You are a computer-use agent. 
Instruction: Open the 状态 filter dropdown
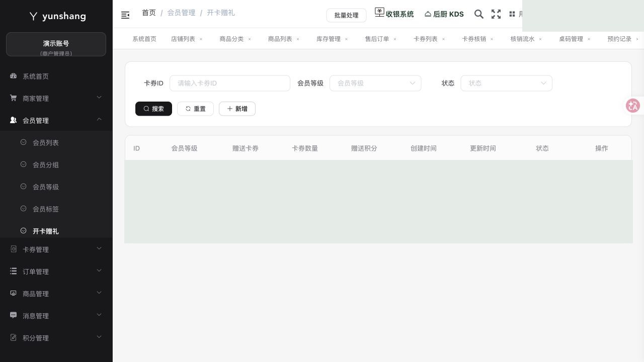[x=507, y=83]
